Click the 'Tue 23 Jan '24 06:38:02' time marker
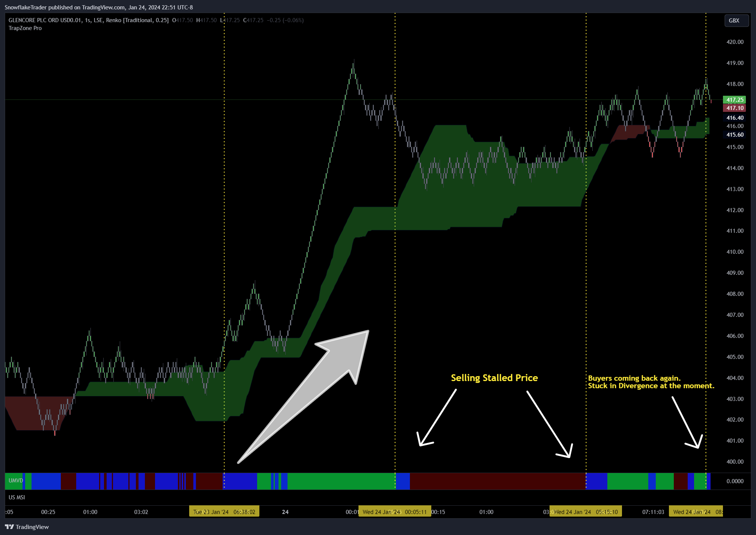Image resolution: width=756 pixels, height=535 pixels. pos(224,512)
